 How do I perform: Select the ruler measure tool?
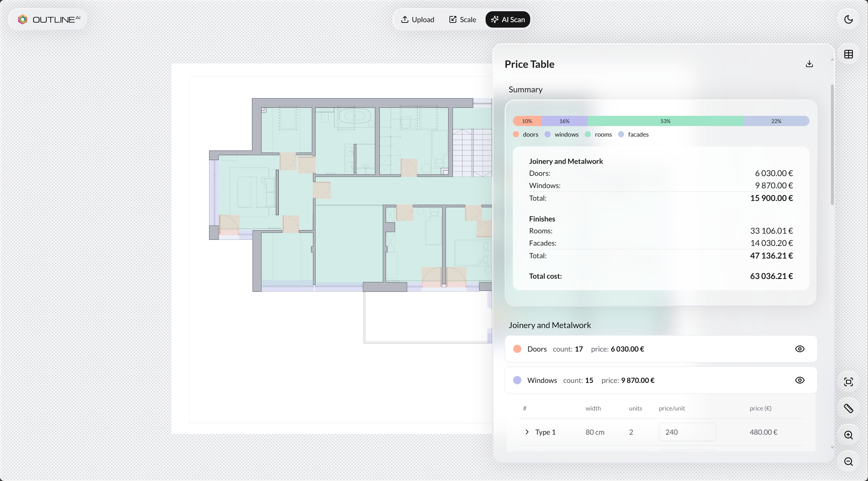click(848, 408)
